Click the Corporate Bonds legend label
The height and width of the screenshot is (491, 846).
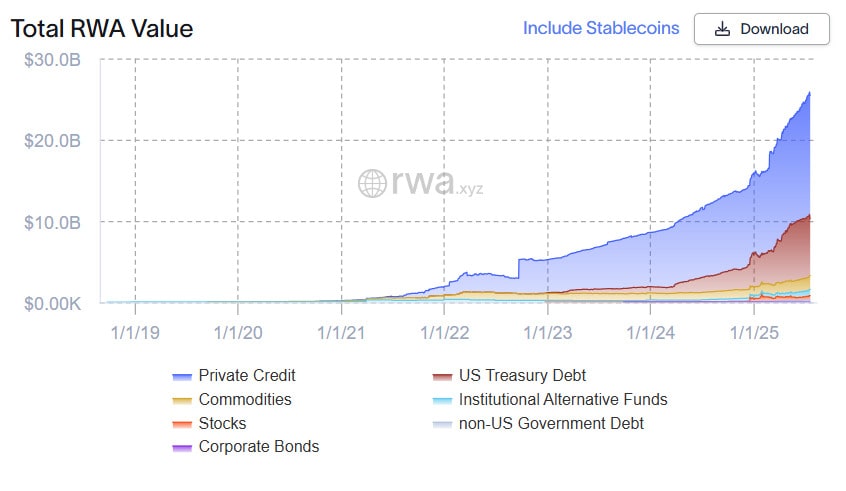click(259, 447)
